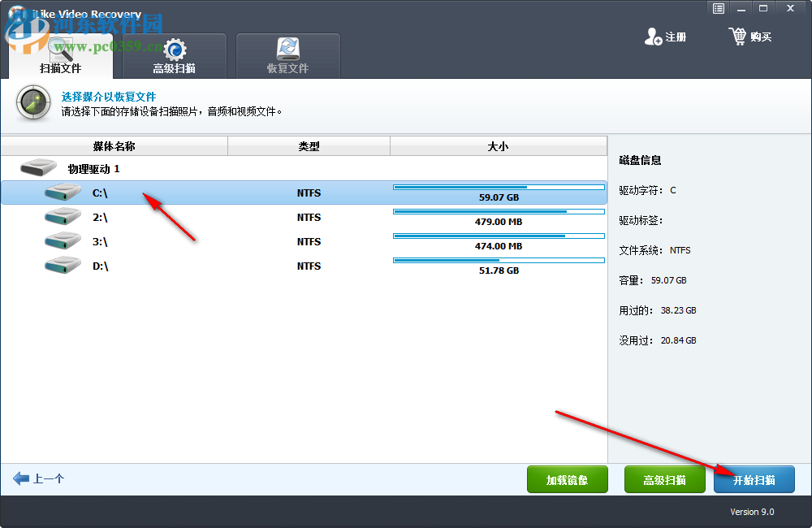Sort by the 大小 column header
The height and width of the screenshot is (528, 812).
tap(498, 145)
